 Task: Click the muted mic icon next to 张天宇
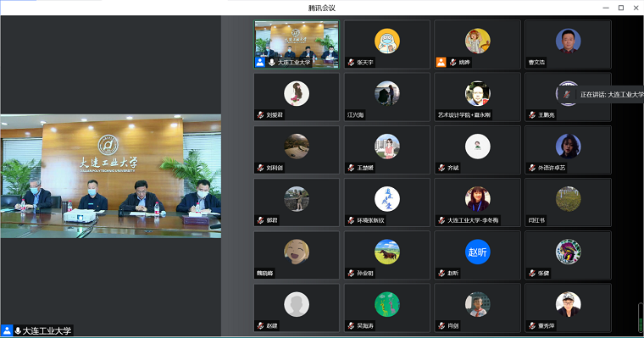(351, 63)
